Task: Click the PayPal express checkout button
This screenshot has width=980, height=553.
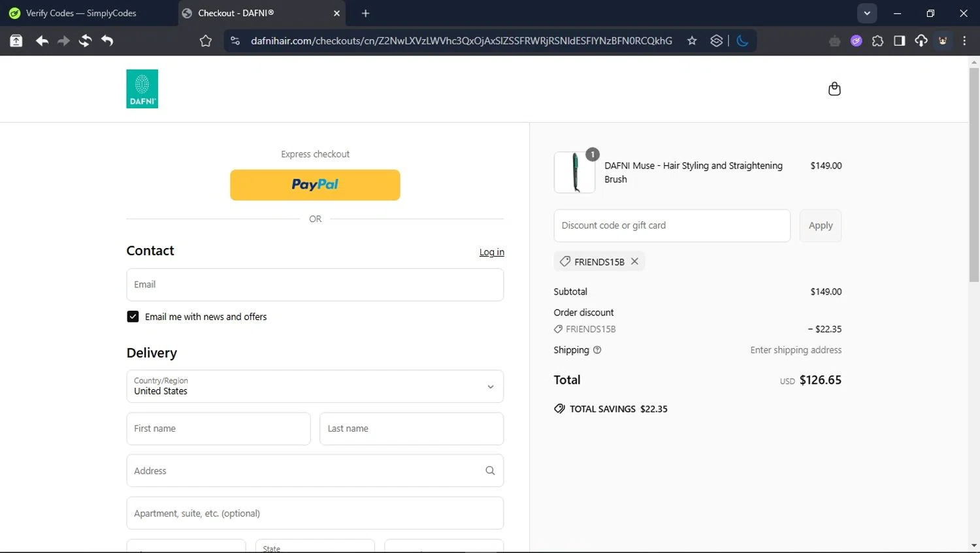Action: point(315,185)
